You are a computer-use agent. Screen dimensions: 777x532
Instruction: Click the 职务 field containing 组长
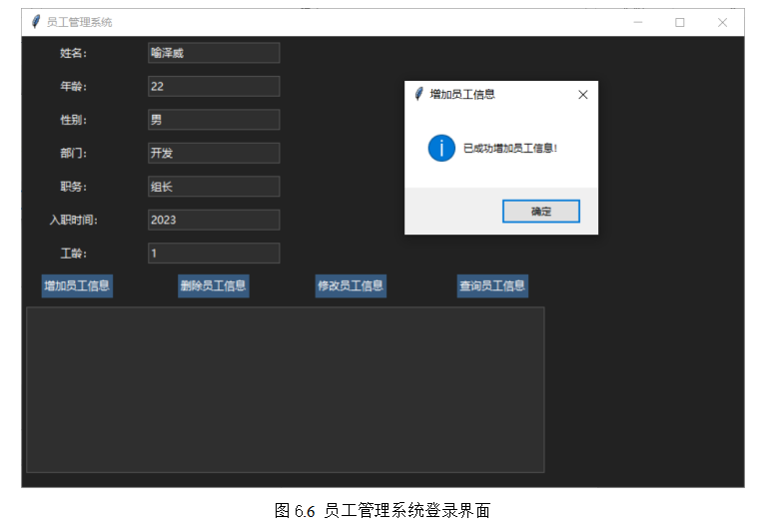pos(214,187)
